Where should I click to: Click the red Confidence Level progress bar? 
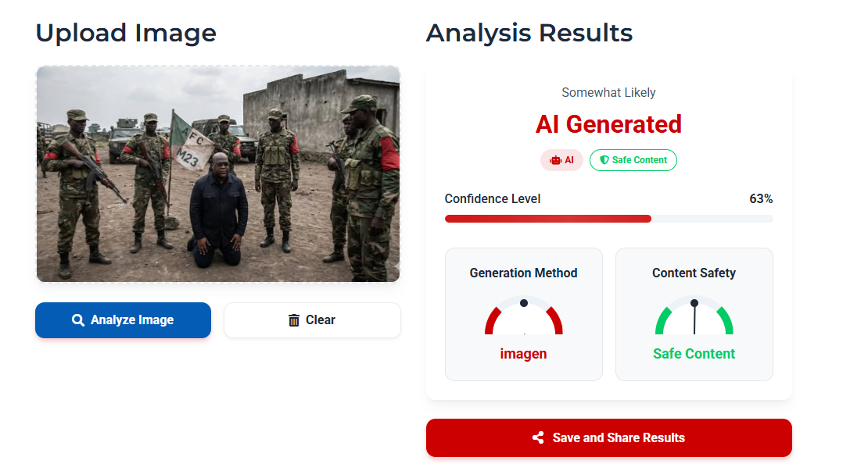coord(547,219)
